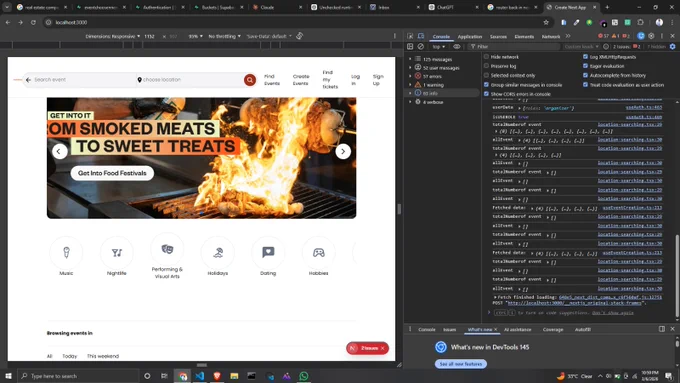Uncheck Group similar messages in console

[486, 85]
